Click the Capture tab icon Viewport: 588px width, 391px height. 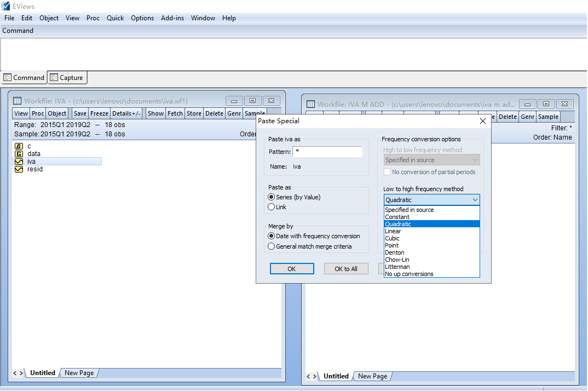[x=54, y=77]
